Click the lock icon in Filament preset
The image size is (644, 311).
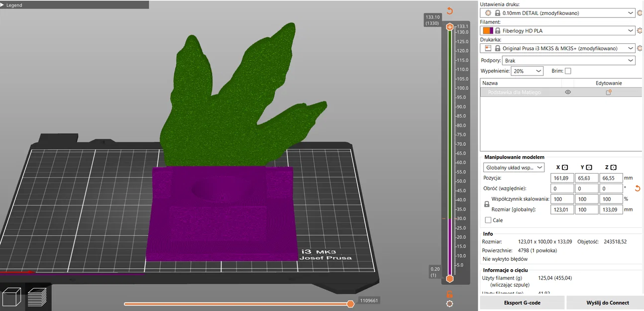tap(498, 31)
